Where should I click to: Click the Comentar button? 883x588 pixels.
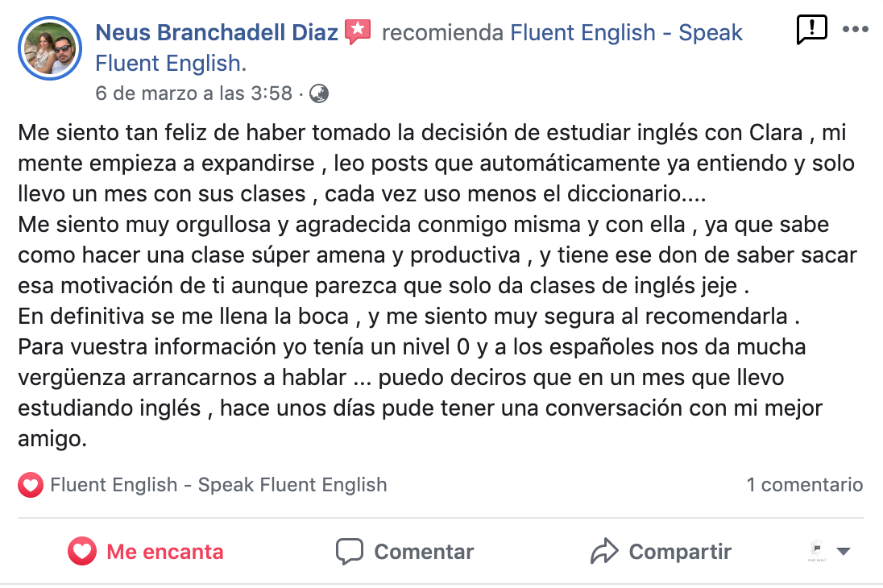[405, 552]
